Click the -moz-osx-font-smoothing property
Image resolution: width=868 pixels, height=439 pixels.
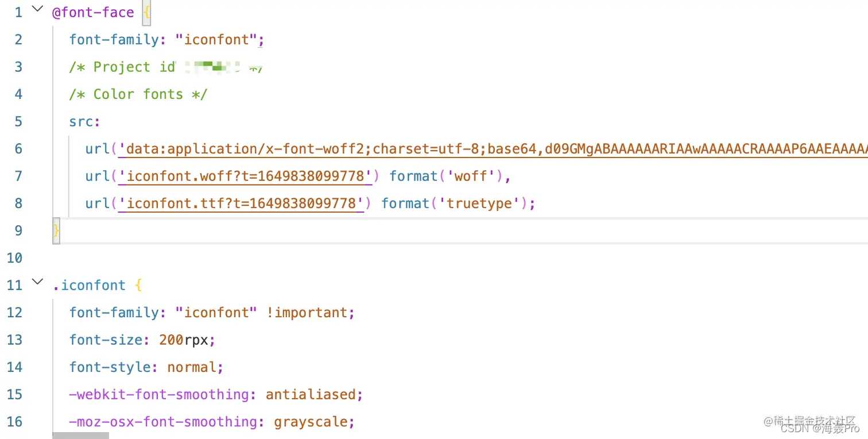coord(163,422)
